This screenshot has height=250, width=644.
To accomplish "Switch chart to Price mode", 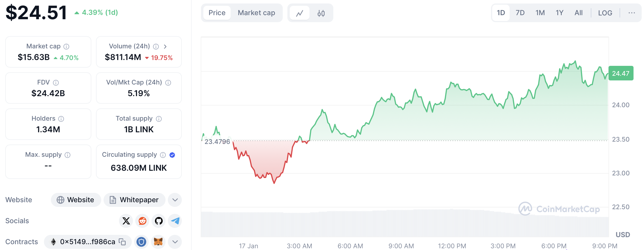I will [217, 13].
